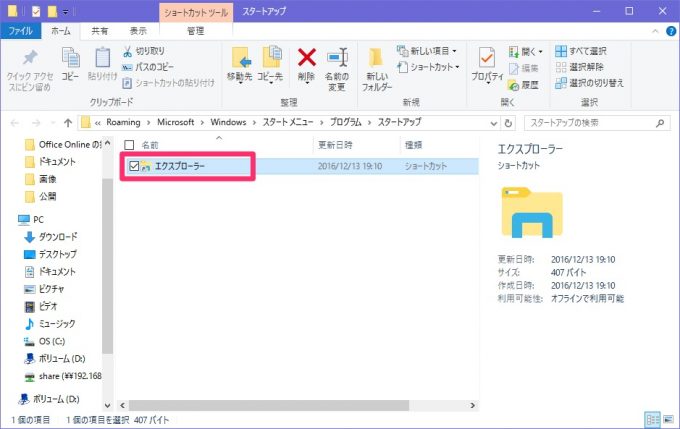Screen dimensions: 680x429
Task: Select 画像 folder in navigation pane
Action: tap(41, 179)
